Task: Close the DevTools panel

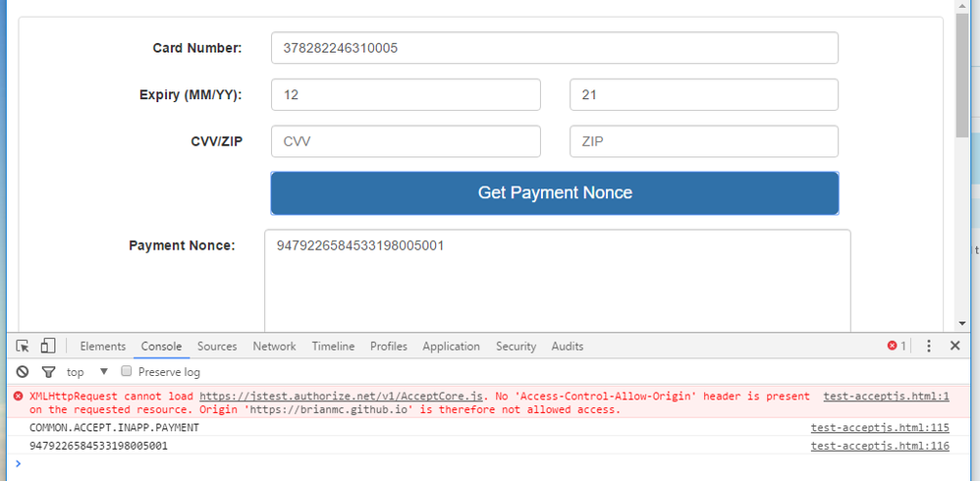Action: [954, 347]
